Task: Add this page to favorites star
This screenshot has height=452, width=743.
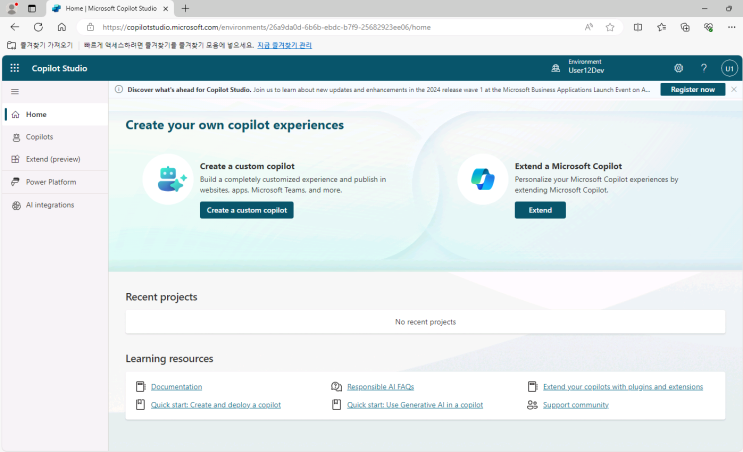Action: 610,27
